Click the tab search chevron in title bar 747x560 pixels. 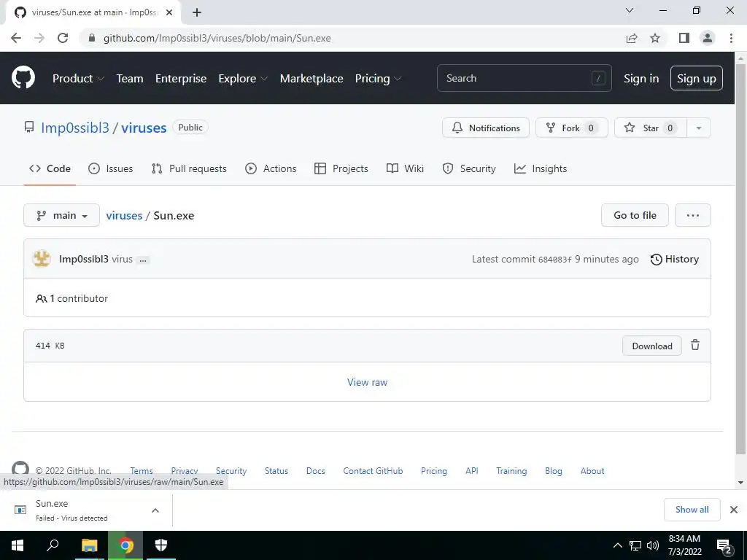click(x=629, y=10)
